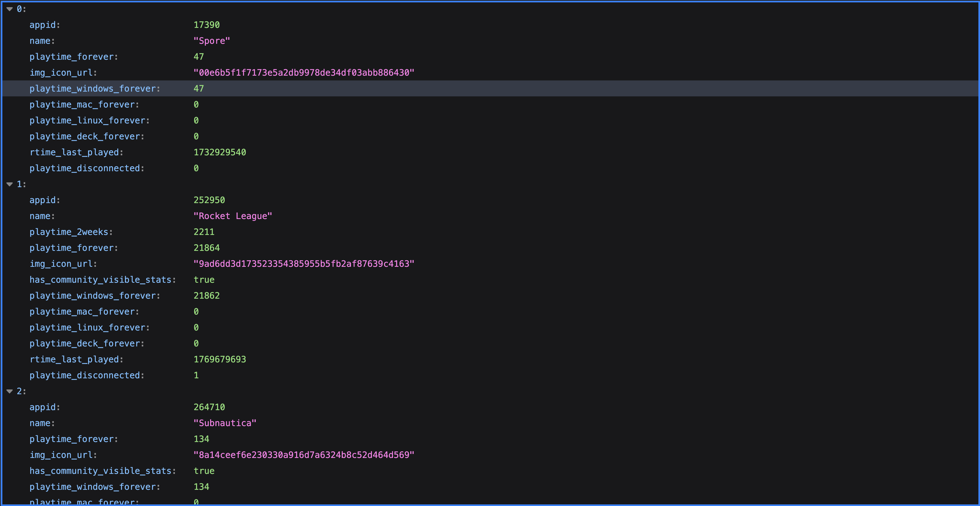Select the playtime_disconnected value 1

tap(196, 375)
